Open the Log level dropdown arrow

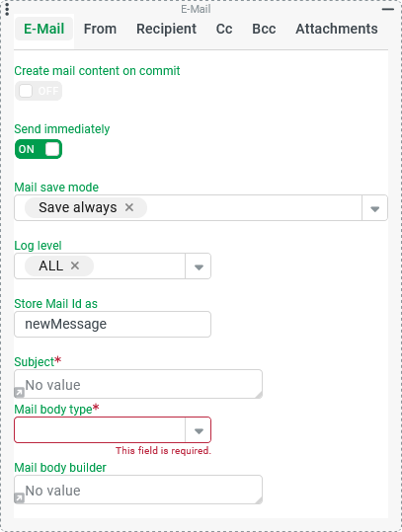[x=199, y=266]
